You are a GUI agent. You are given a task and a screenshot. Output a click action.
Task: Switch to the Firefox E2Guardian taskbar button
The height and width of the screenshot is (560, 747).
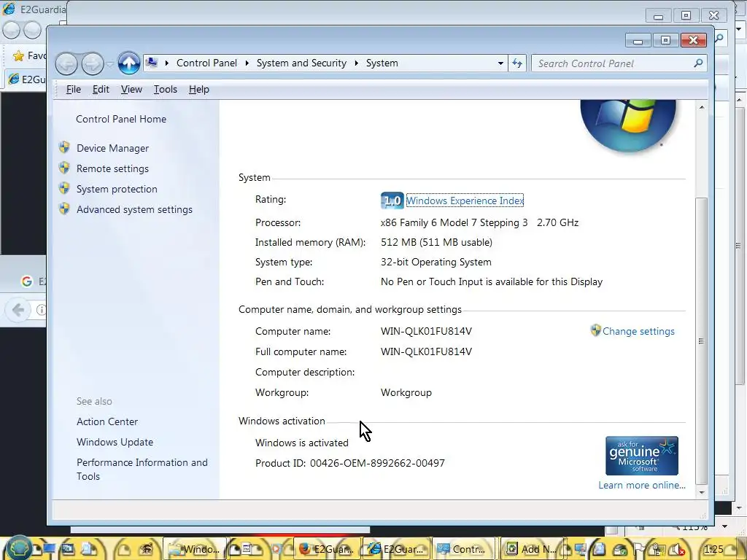(326, 549)
